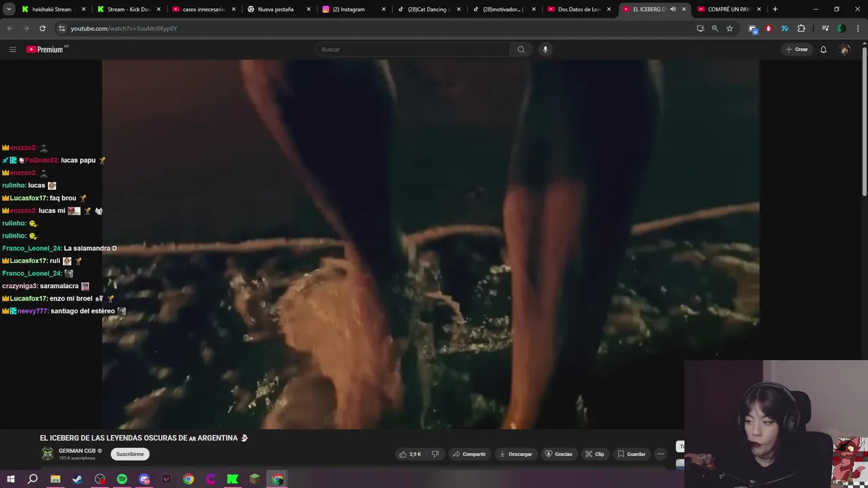
Task: Click the video title EL ICEBERG
Action: 144,438
